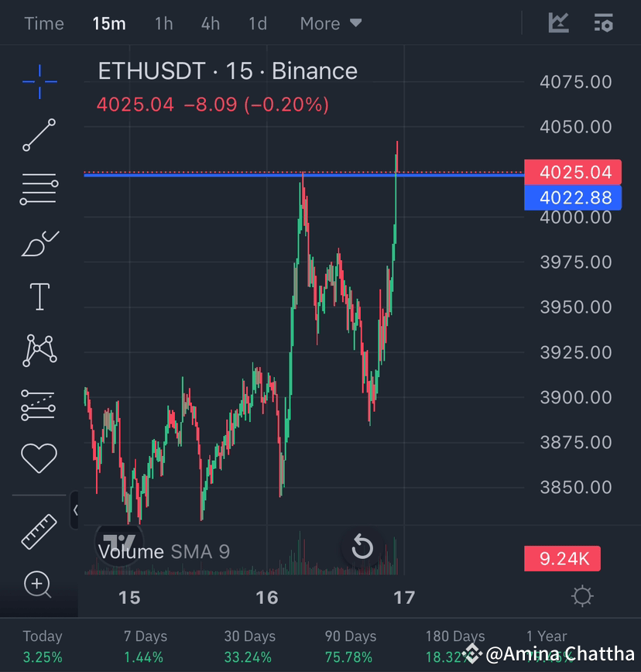Select the XABCD pattern tool

39,350
